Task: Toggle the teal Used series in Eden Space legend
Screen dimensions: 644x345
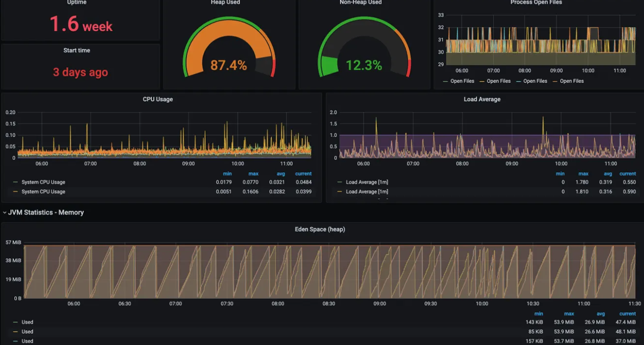Action: coord(28,341)
